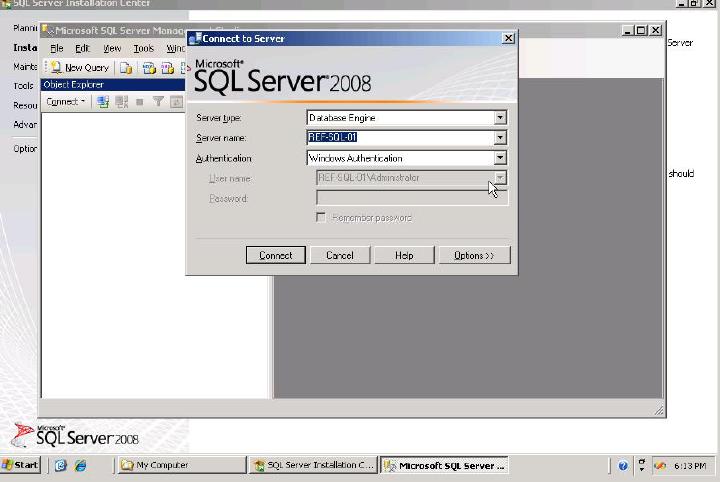
Task: Click the Refresh icon in Object Explorer toolbar
Action: (176, 101)
